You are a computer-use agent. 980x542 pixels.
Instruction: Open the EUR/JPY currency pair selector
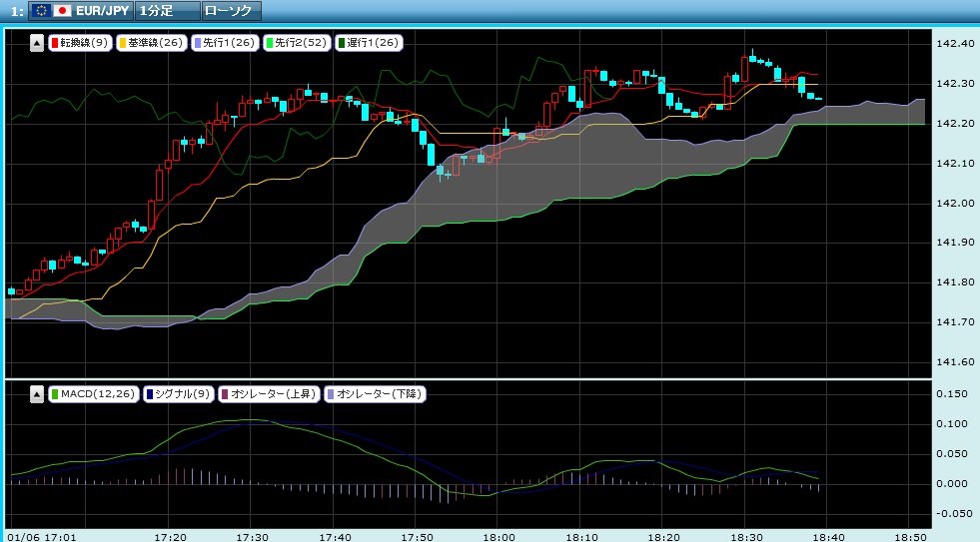[x=81, y=11]
